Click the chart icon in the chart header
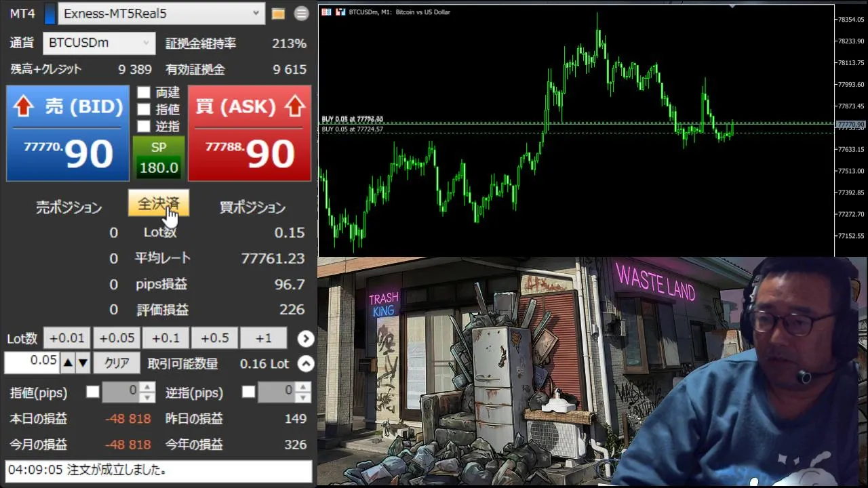868x488 pixels. pyautogui.click(x=340, y=12)
